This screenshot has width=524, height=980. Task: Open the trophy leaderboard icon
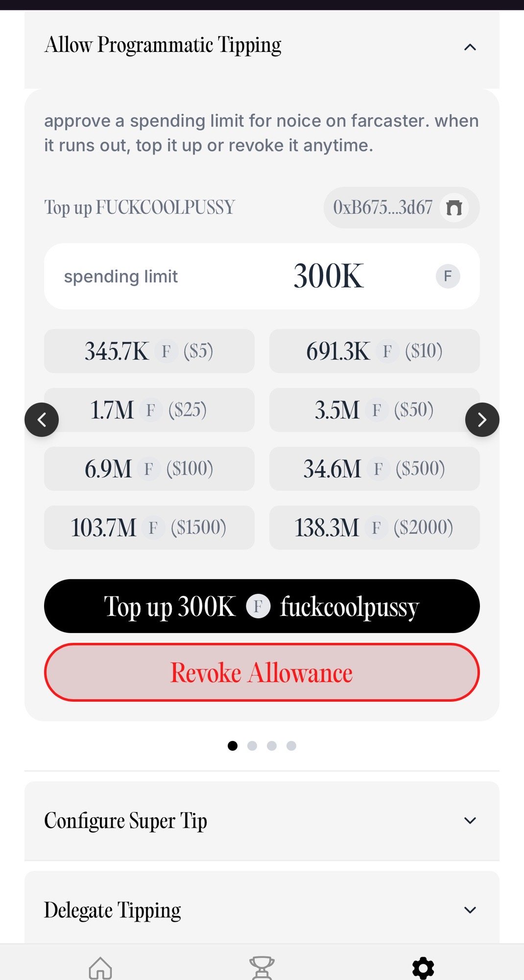[x=262, y=968]
